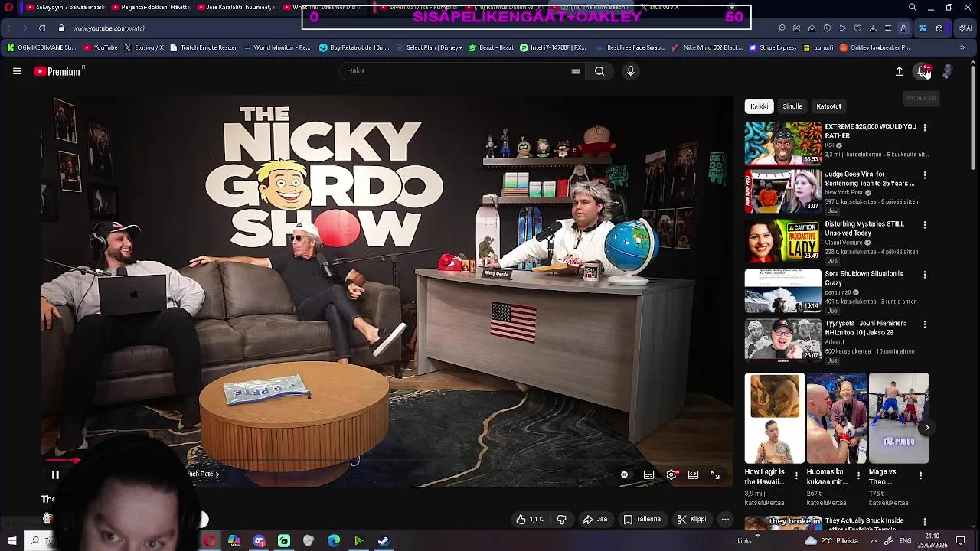Open the Opera icon on taskbar

pos(209,541)
